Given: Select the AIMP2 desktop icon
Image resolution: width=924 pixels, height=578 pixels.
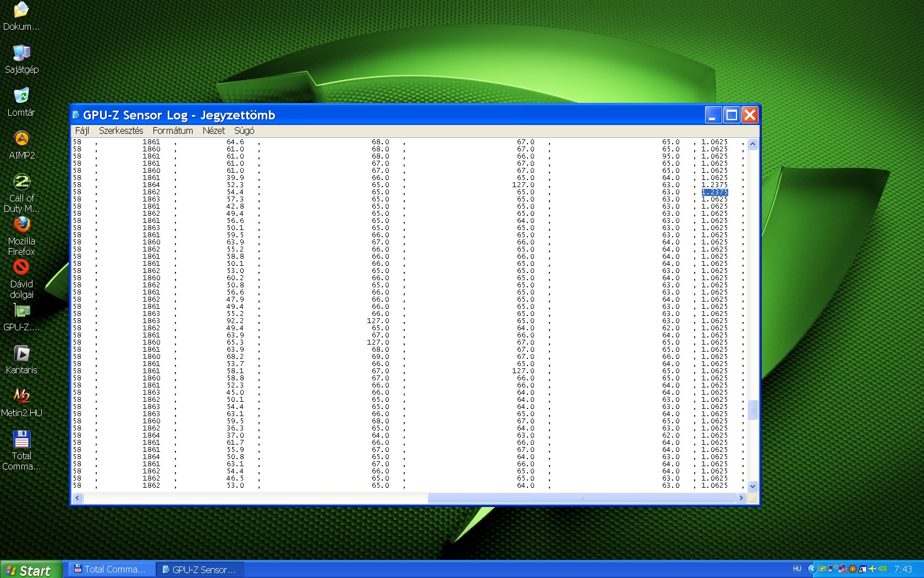Looking at the screenshot, I should coord(21,145).
